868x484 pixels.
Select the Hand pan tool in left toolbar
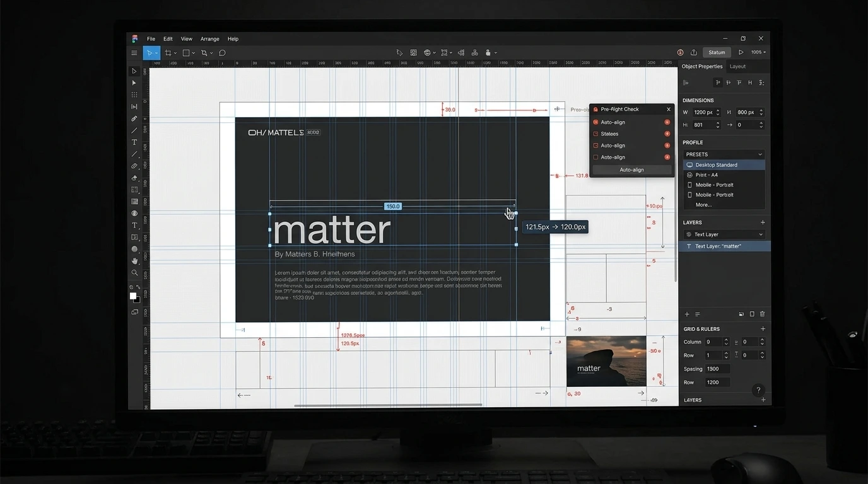pos(134,261)
